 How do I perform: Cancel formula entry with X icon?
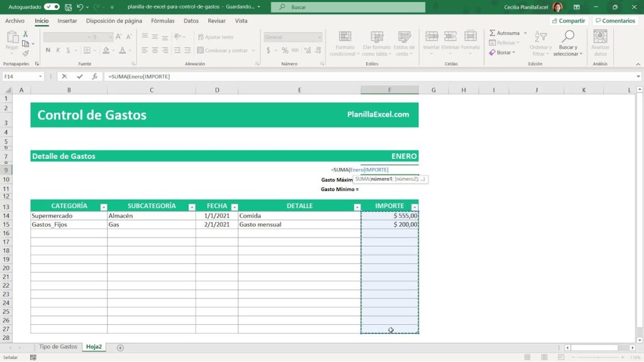point(65,77)
